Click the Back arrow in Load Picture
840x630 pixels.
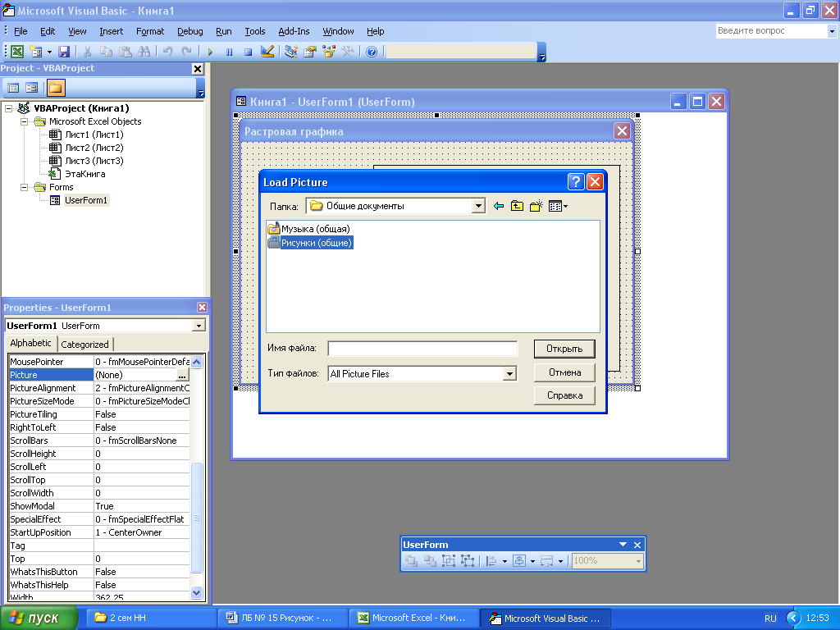pos(499,206)
